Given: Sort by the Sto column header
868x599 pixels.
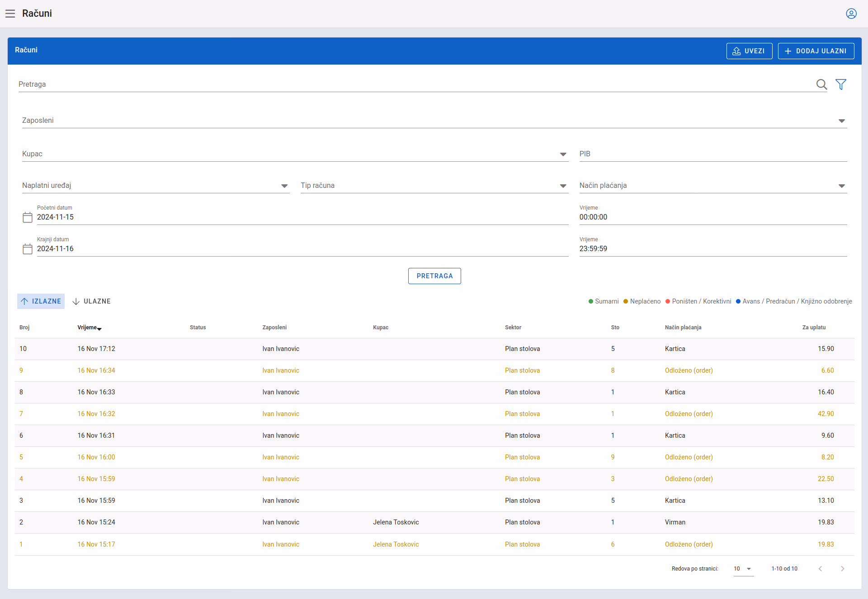Looking at the screenshot, I should pyautogui.click(x=615, y=328).
